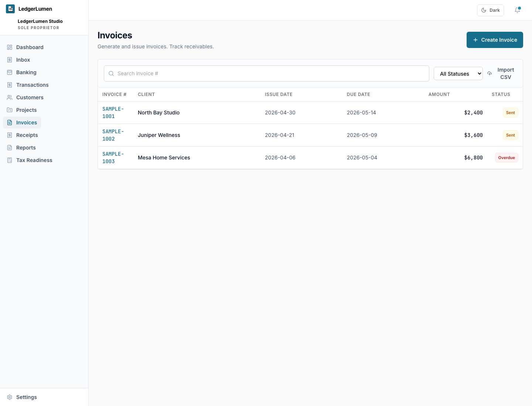Click the Invoices page heading
The width and height of the screenshot is (532, 406).
(x=115, y=35)
